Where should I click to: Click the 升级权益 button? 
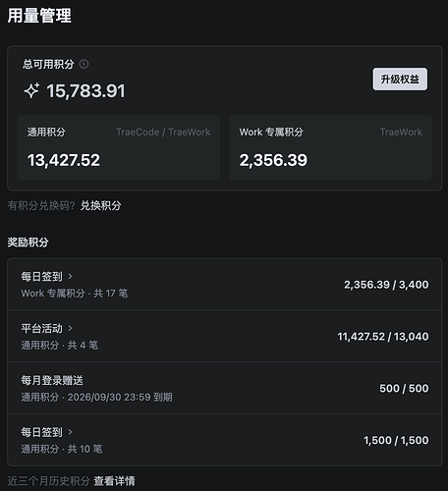click(x=400, y=79)
